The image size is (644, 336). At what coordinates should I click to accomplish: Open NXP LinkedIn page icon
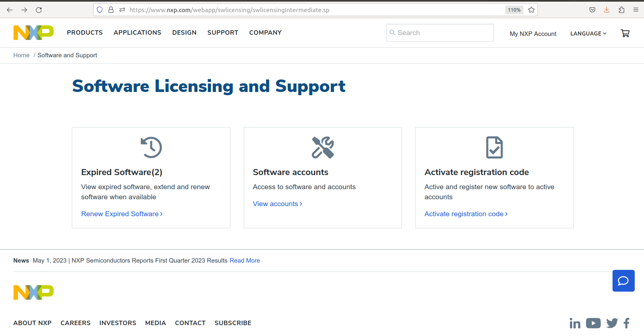pyautogui.click(x=575, y=323)
